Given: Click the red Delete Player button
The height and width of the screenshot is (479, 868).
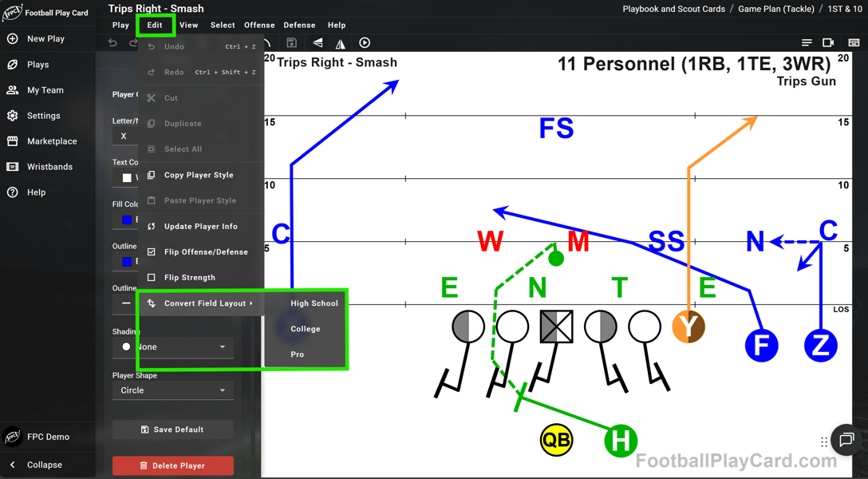Looking at the screenshot, I should point(172,465).
